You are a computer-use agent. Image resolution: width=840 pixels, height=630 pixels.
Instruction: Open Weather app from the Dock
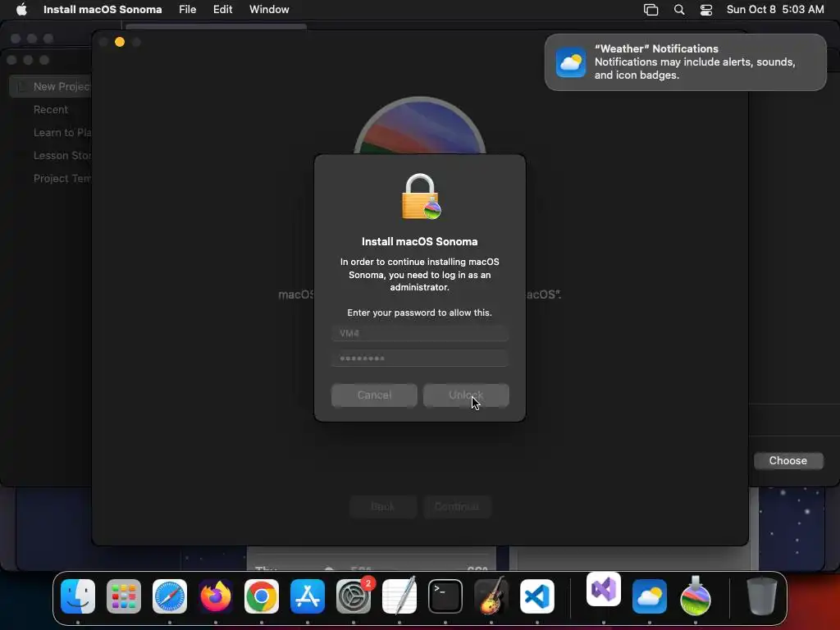point(650,596)
